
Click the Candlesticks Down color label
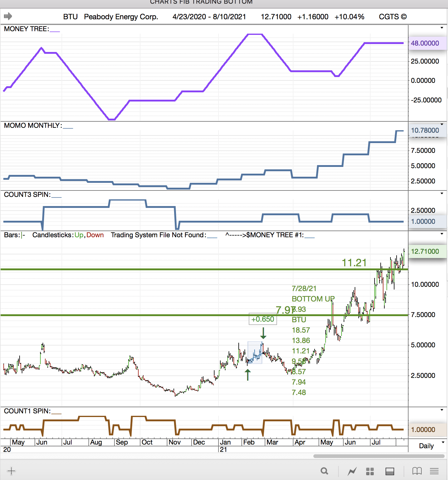pyautogui.click(x=95, y=235)
